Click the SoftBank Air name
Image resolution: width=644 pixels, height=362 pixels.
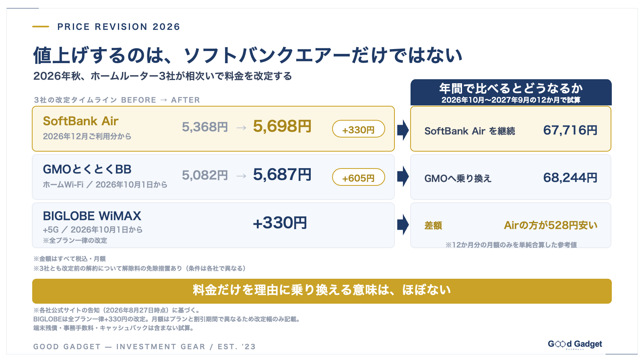pos(80,121)
